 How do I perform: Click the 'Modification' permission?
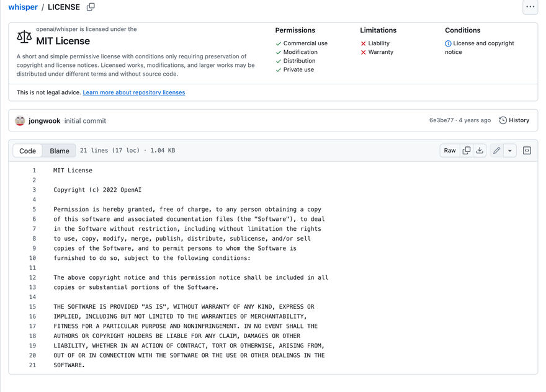coord(300,52)
